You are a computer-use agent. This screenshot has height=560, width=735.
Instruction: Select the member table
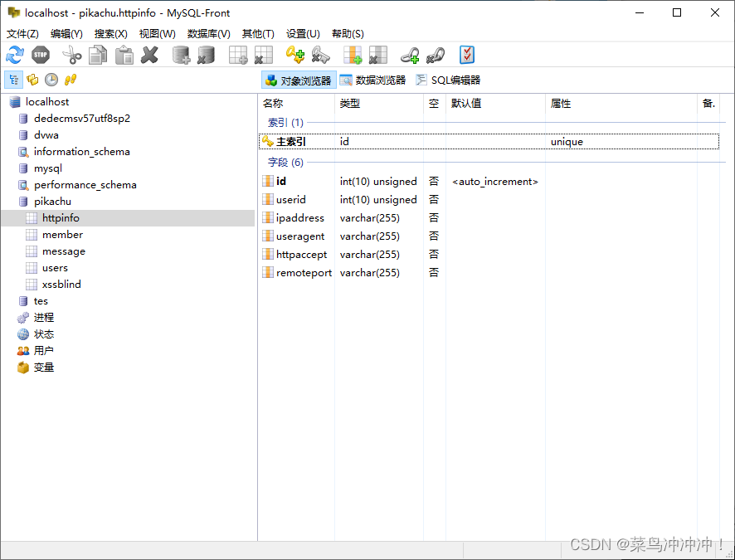(x=62, y=234)
